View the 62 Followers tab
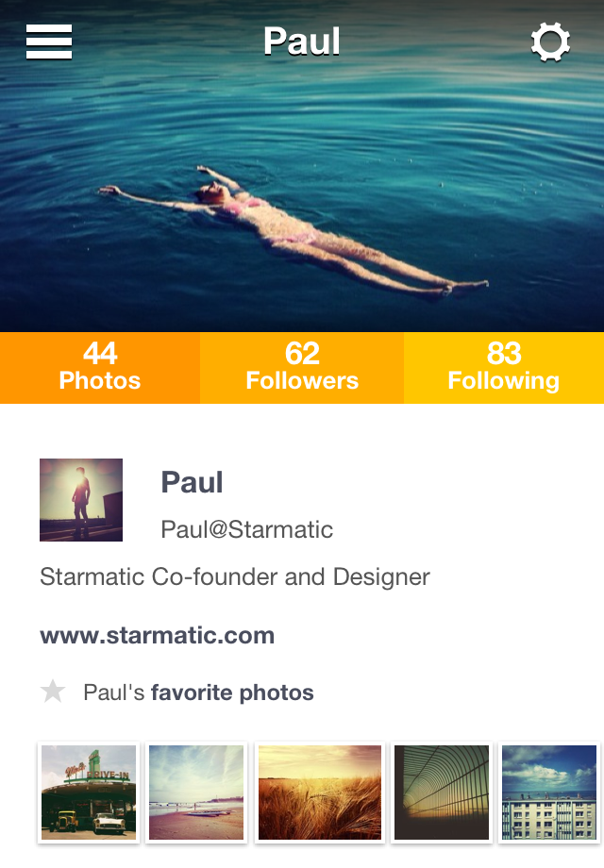 click(302, 368)
